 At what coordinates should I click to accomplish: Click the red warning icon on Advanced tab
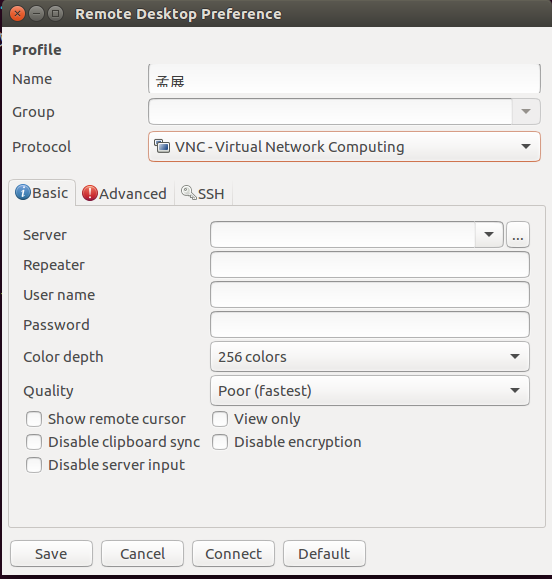click(90, 193)
